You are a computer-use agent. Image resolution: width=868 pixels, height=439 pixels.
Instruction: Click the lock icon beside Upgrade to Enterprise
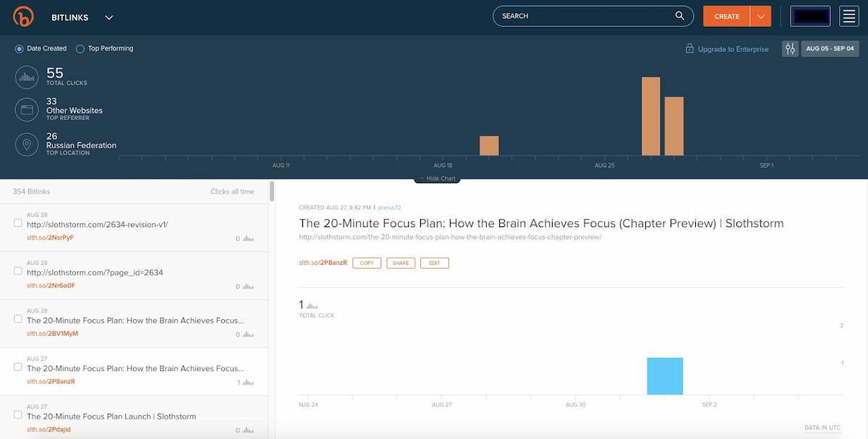(689, 48)
